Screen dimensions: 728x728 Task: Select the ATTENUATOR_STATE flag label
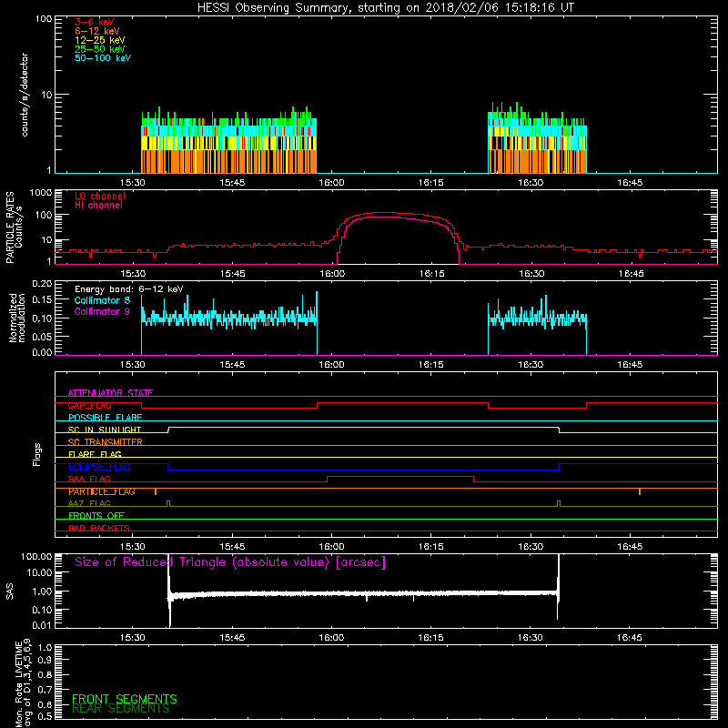point(110,393)
